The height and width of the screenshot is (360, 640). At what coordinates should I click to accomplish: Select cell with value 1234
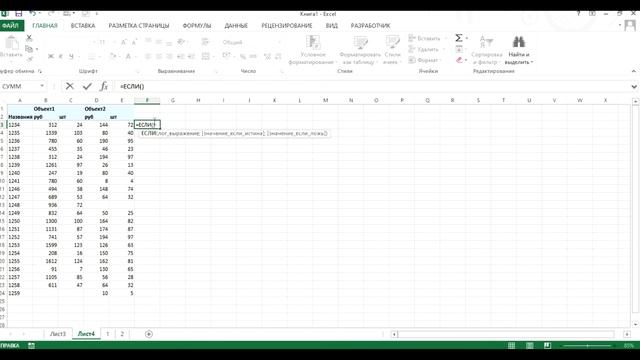(20, 125)
